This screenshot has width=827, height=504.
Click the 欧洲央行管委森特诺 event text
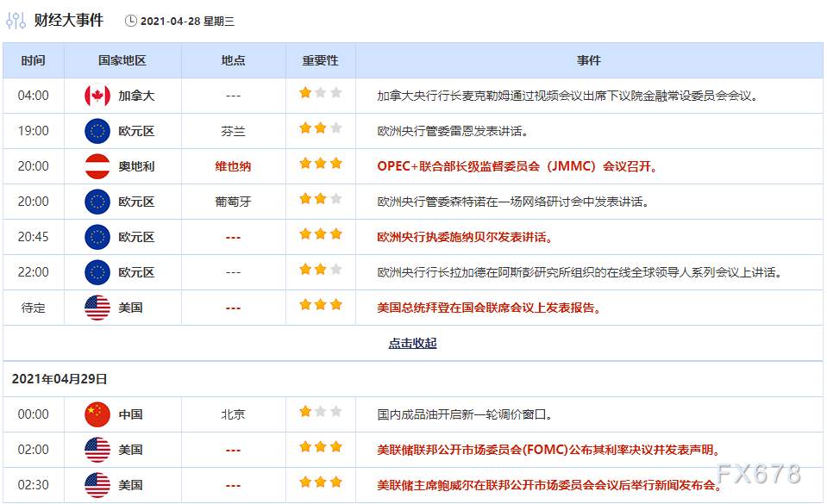click(x=512, y=202)
